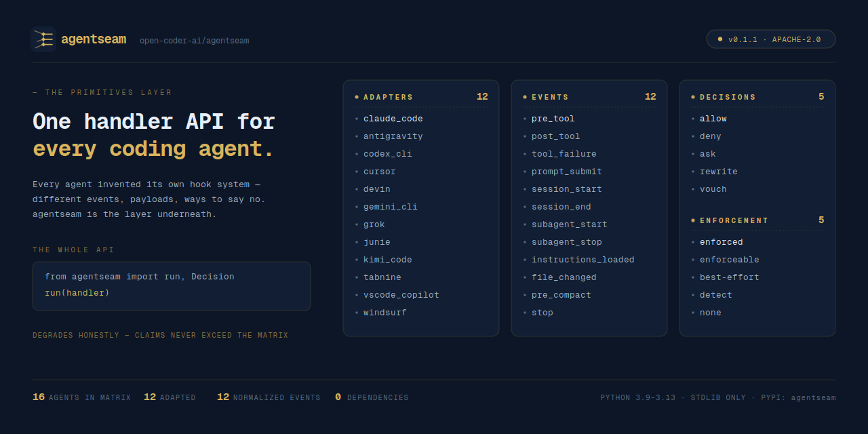Click the EVENTS card heading
This screenshot has width=868, height=434.
pos(550,97)
